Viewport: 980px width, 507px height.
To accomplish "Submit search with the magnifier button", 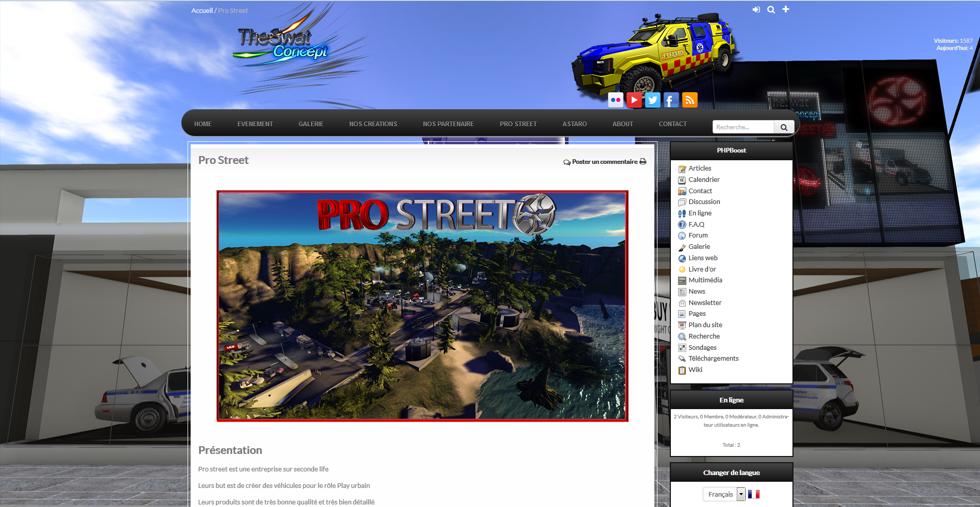I will pos(784,127).
